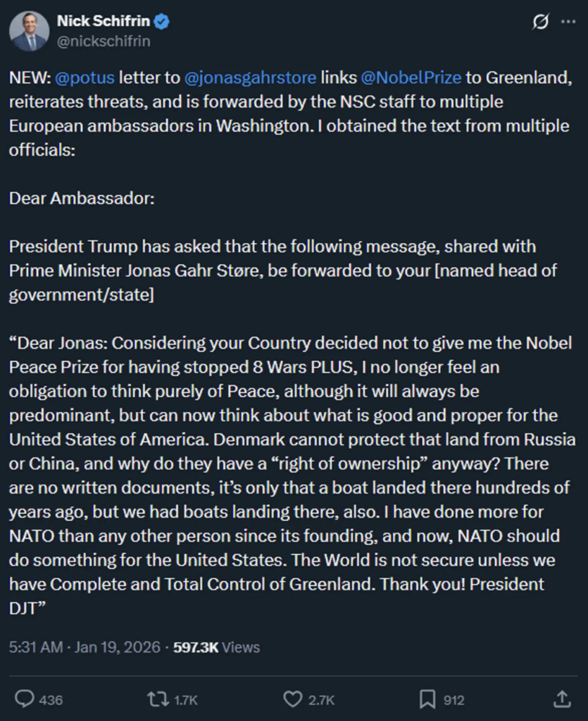588x721 pixels.
Task: Click the 912 bookmarks count
Action: 453,700
